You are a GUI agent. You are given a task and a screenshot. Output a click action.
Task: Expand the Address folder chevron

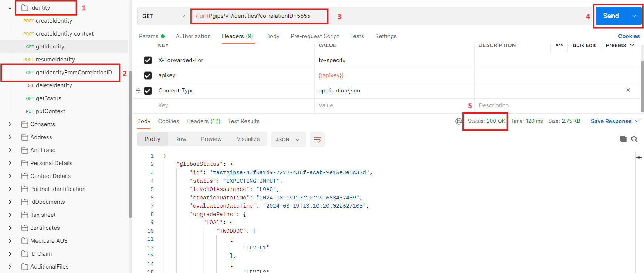pyautogui.click(x=10, y=137)
